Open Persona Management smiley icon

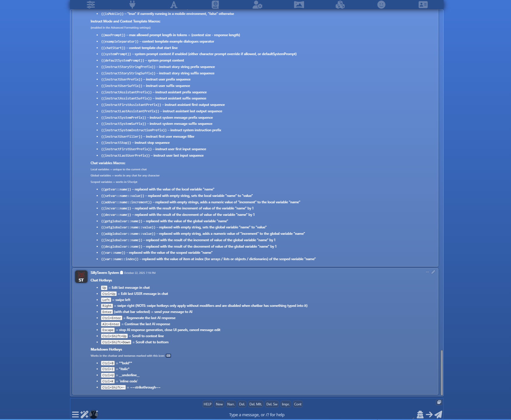point(381,5)
